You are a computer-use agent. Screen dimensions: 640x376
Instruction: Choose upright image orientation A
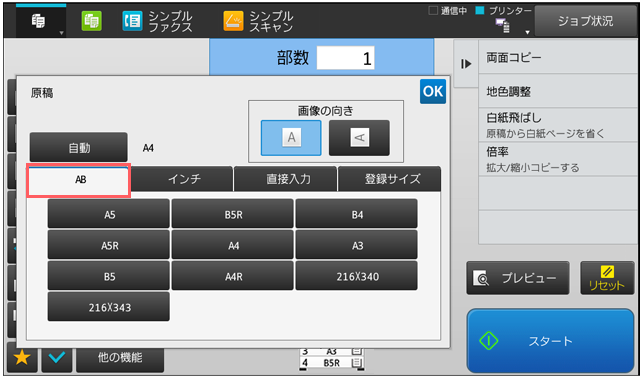coord(291,138)
